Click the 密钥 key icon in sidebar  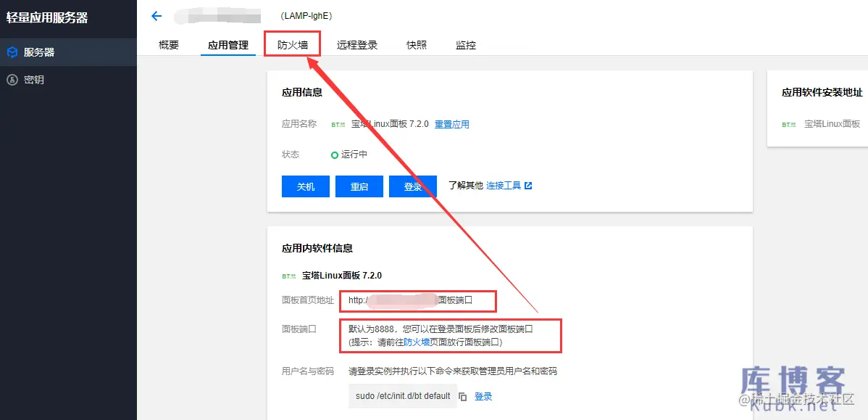(x=12, y=80)
